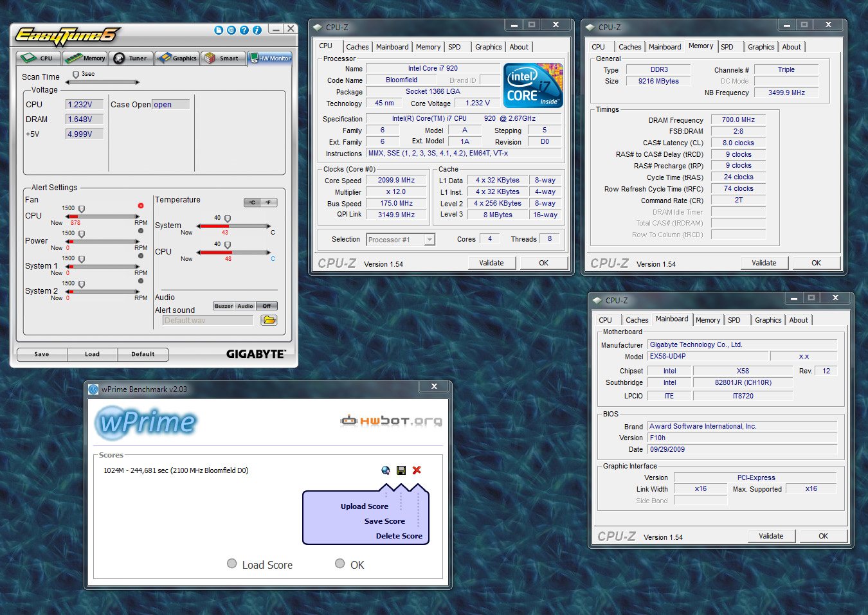The image size is (868, 615).
Task: Click the Power fan threshold slider handle
Action: [82, 235]
